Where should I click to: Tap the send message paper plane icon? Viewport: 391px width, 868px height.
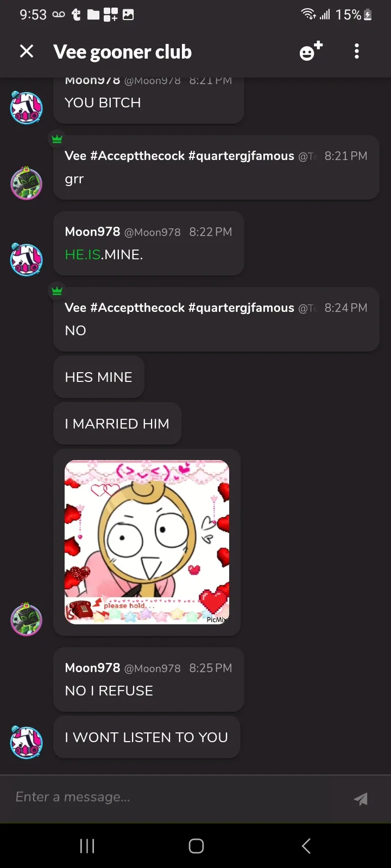[x=361, y=799]
